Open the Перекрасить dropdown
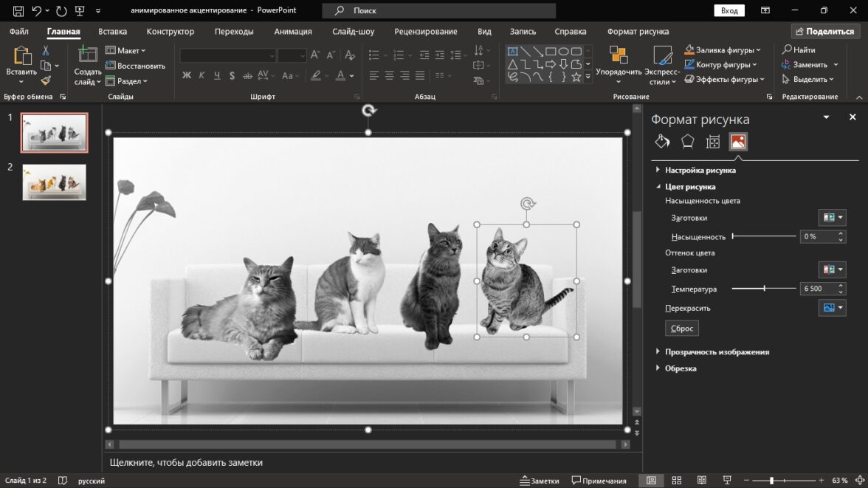 coord(832,308)
